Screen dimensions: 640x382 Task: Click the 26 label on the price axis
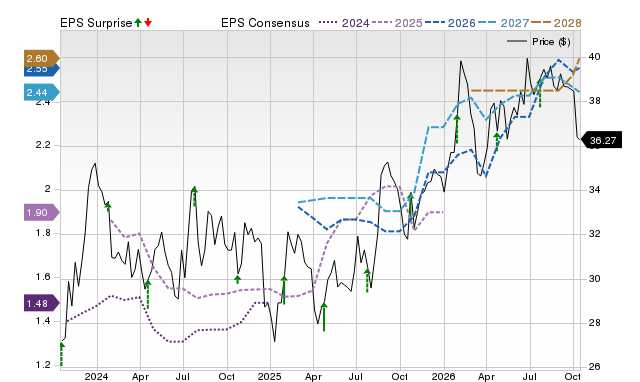tap(594, 366)
